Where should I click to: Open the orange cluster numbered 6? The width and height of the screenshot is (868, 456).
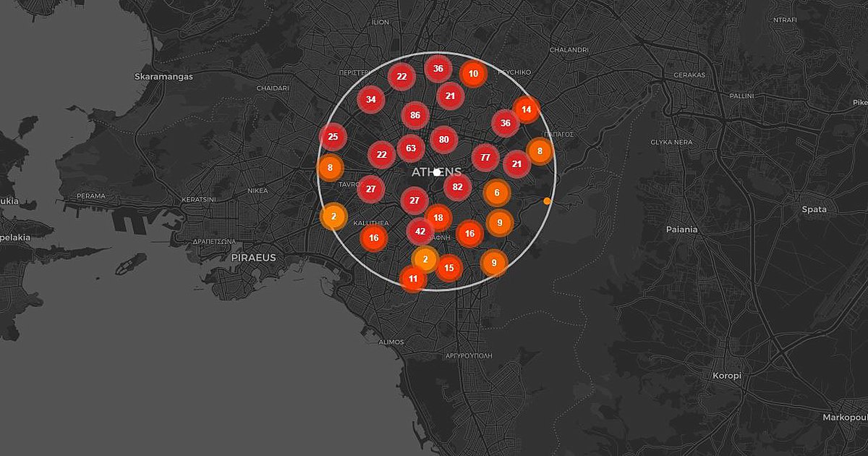[x=497, y=193]
